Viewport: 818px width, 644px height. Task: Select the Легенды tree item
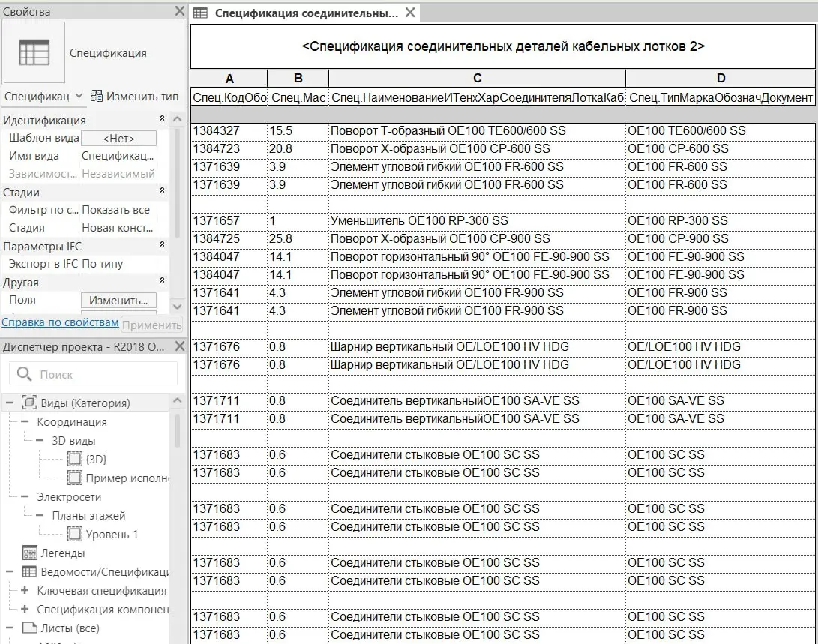[x=62, y=553]
